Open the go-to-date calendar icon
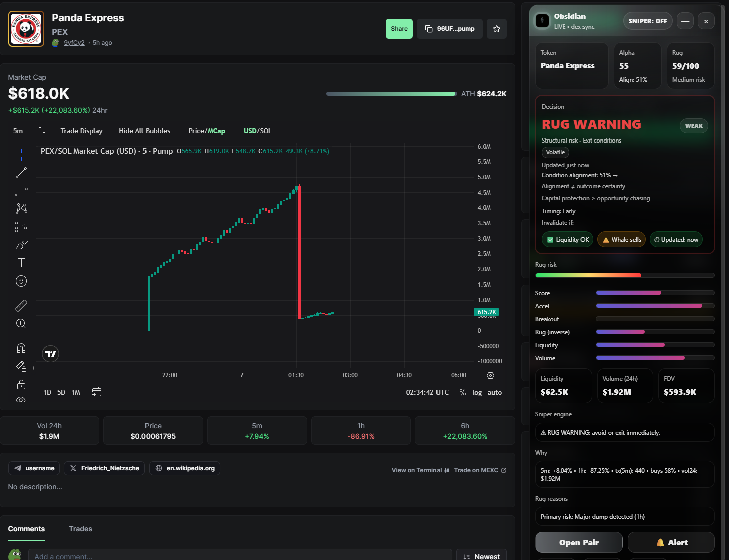The width and height of the screenshot is (729, 560). pyautogui.click(x=97, y=392)
